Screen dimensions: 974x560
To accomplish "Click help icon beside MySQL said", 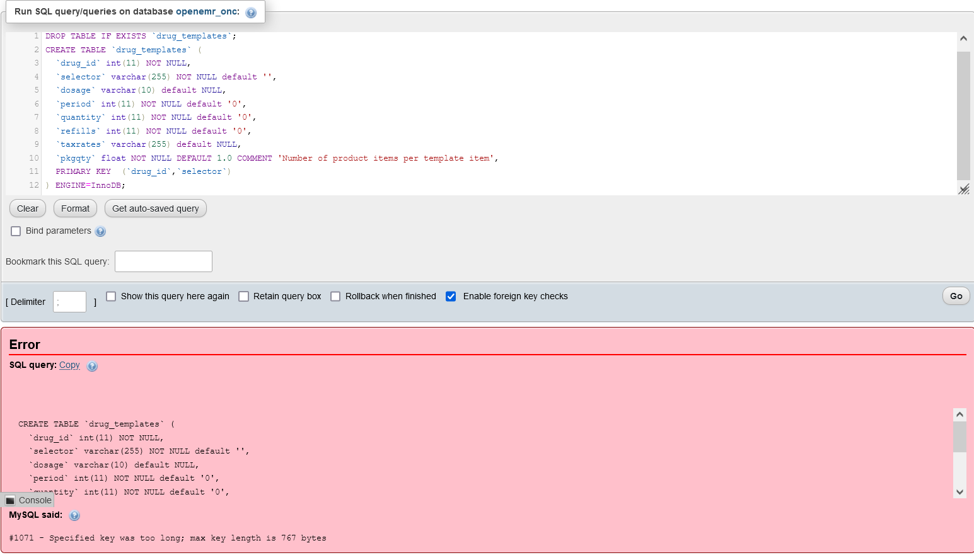I will (74, 515).
